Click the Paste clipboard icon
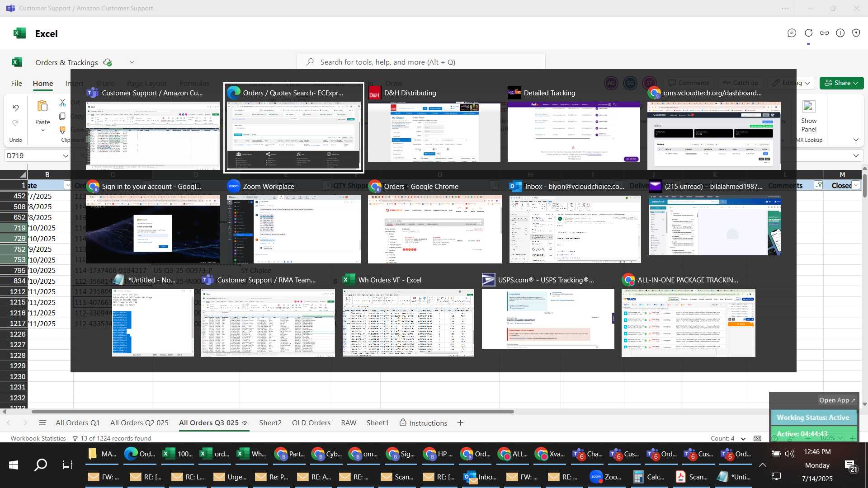This screenshot has height=488, width=868. tap(42, 106)
